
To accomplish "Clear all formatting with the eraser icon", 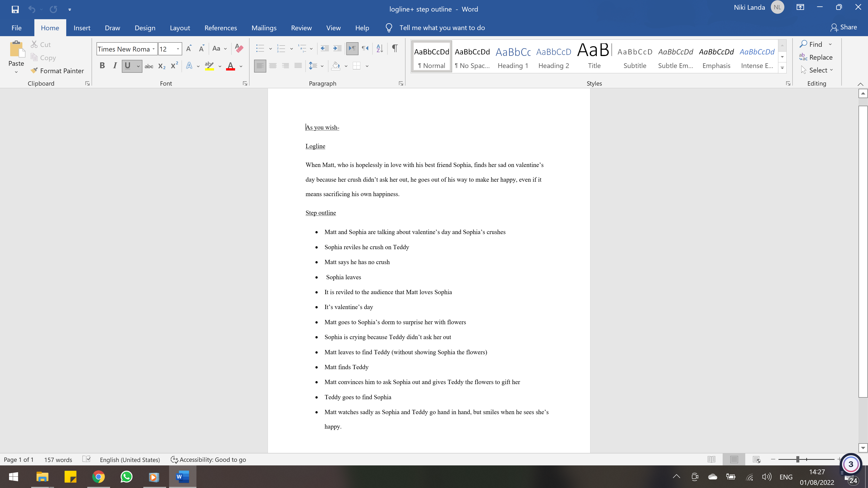I will coord(239,49).
